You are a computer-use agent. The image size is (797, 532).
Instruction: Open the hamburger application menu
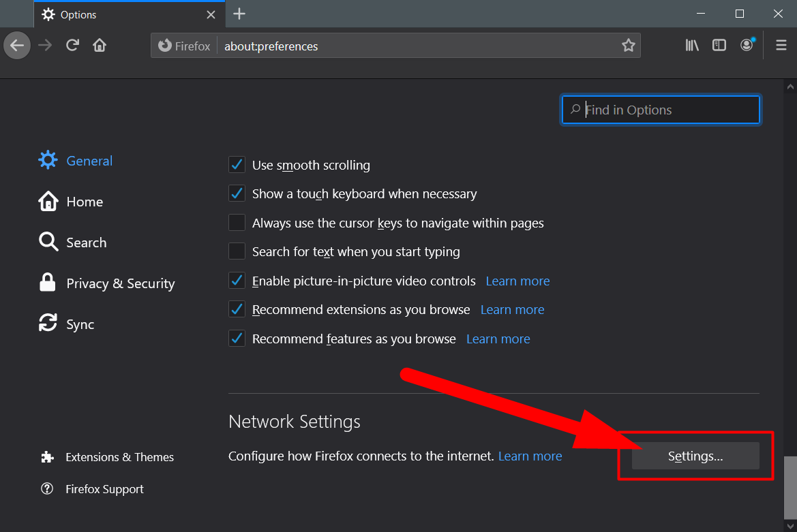pyautogui.click(x=781, y=46)
